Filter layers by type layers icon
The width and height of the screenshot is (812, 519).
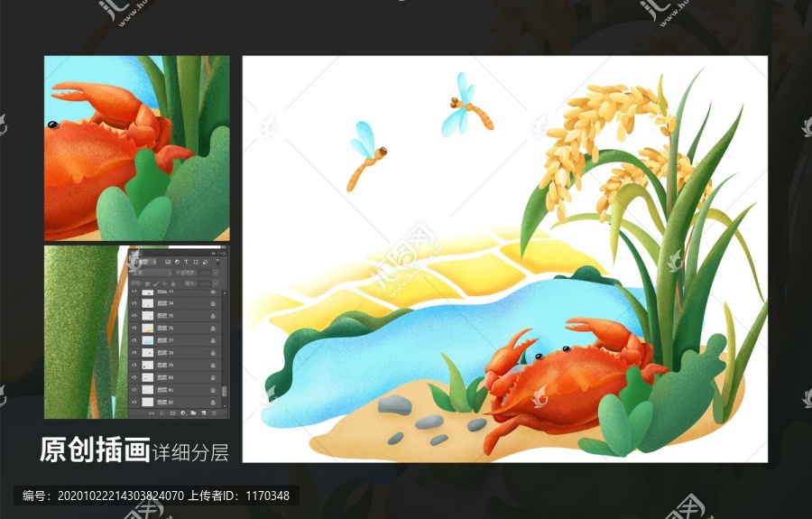[187, 262]
